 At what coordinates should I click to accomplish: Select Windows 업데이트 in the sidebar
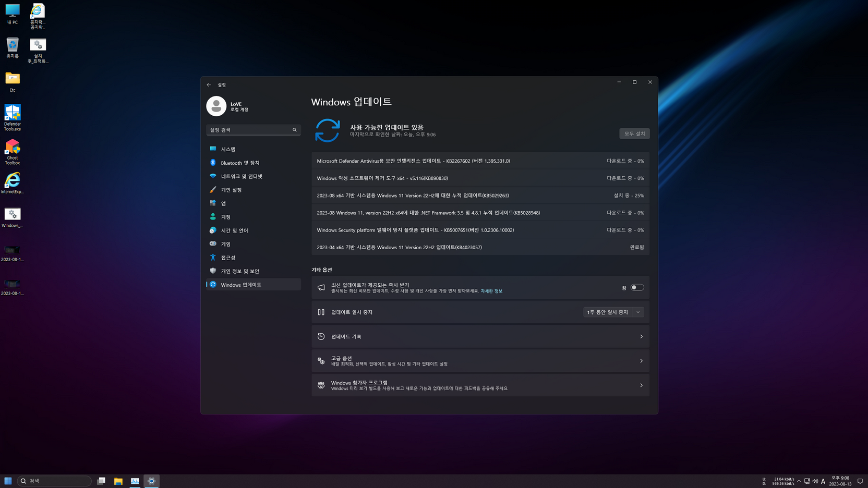tap(254, 285)
